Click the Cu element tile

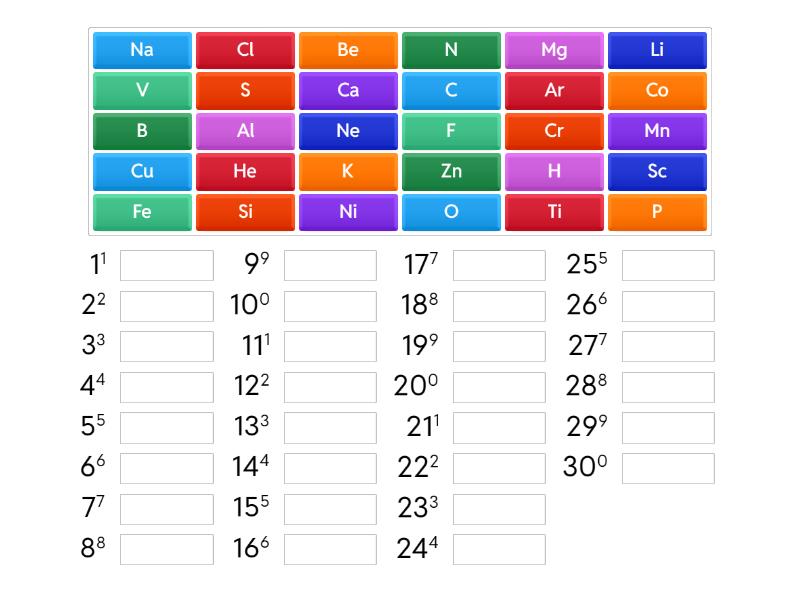142,172
